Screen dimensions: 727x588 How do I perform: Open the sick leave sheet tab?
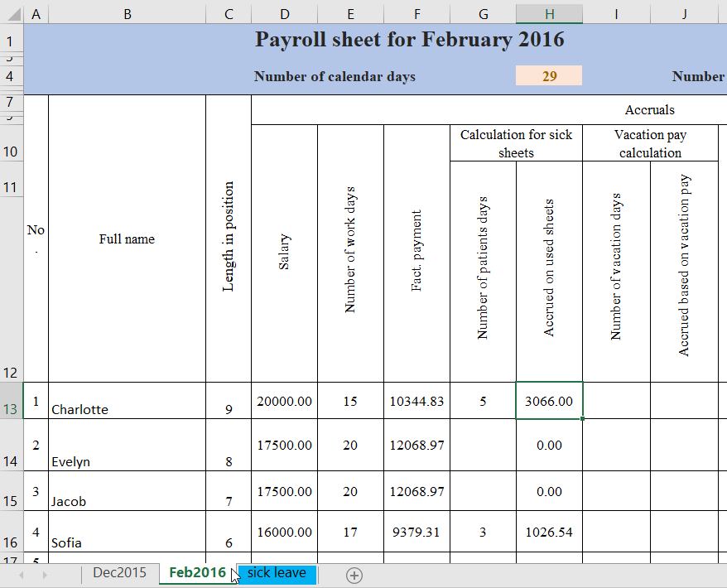[x=275, y=573]
